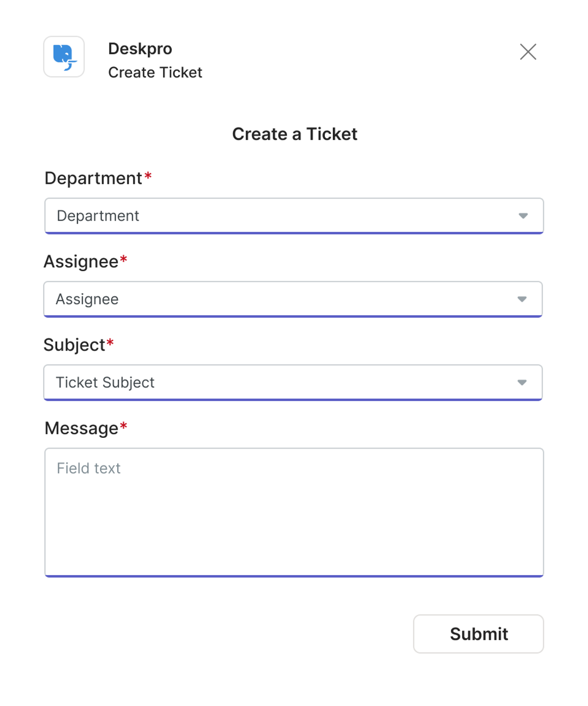Click the red asterisk next to Message
The image size is (588, 706).
click(x=123, y=426)
